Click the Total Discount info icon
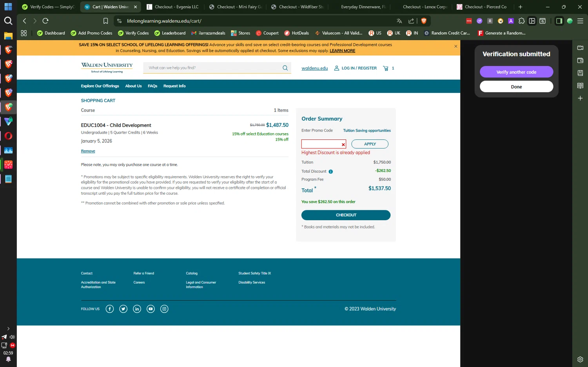The width and height of the screenshot is (588, 367). pos(331,172)
